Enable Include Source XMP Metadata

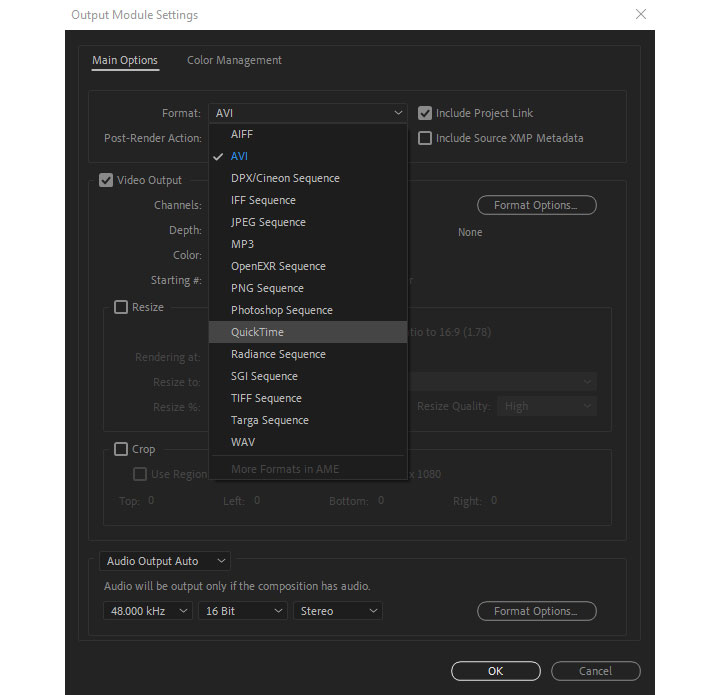[x=425, y=138]
